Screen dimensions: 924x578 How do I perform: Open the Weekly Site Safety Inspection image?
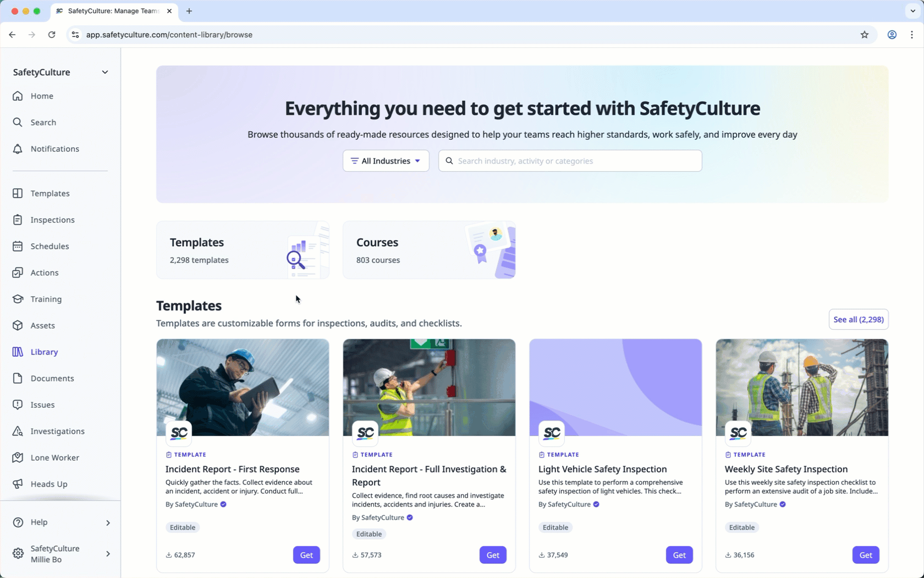click(802, 387)
